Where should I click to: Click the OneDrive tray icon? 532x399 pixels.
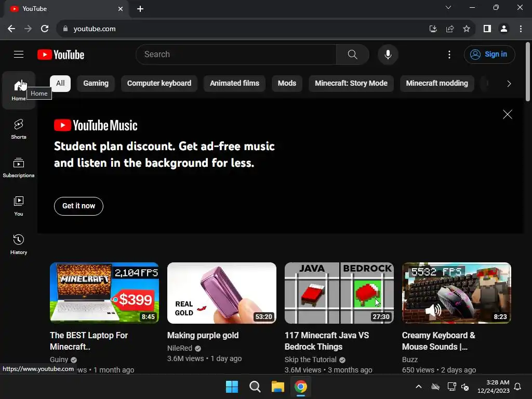tap(435, 387)
